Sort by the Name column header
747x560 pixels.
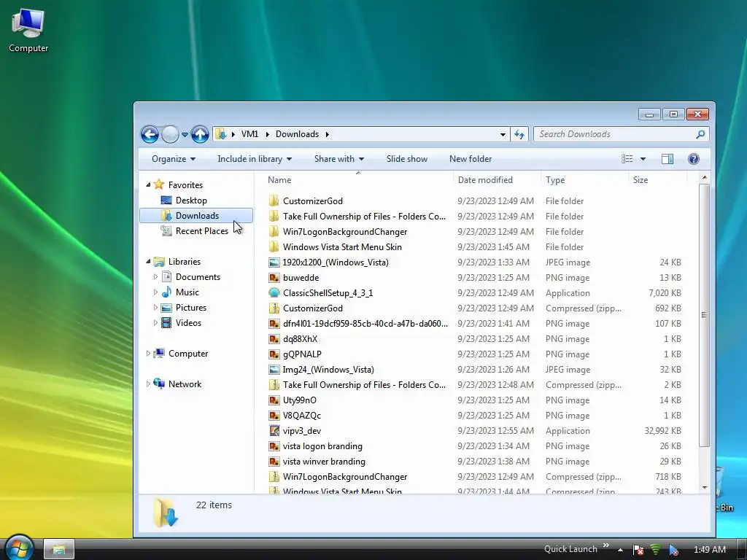pyautogui.click(x=279, y=180)
